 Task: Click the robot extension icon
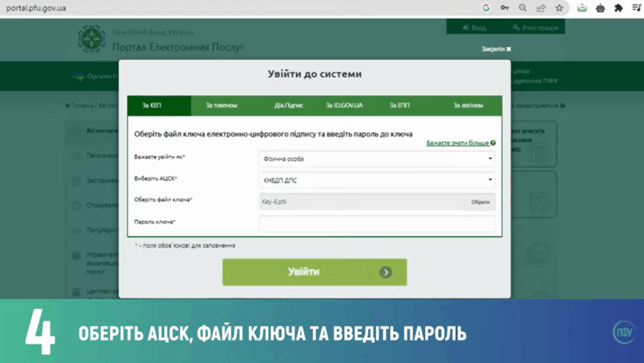[601, 8]
